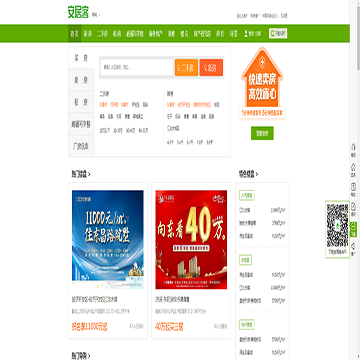This screenshot has height=360, width=360.
Task: Open the 二手房 navigation menu item
Action: (102, 33)
